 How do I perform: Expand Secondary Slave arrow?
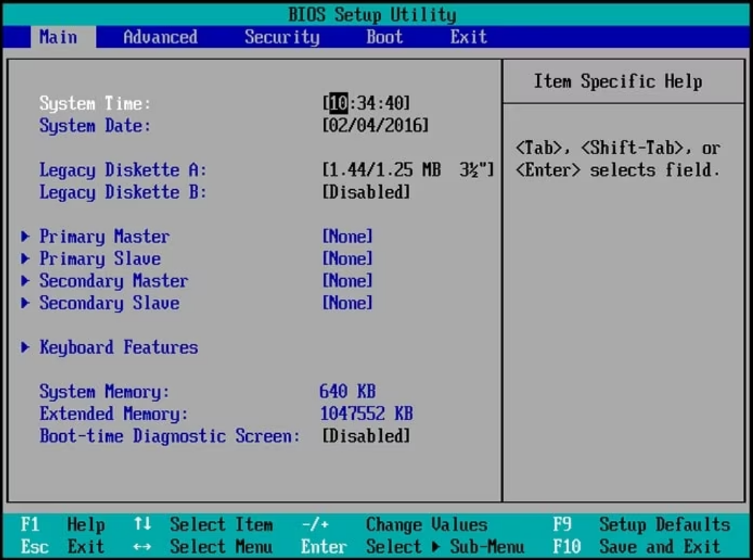point(25,302)
